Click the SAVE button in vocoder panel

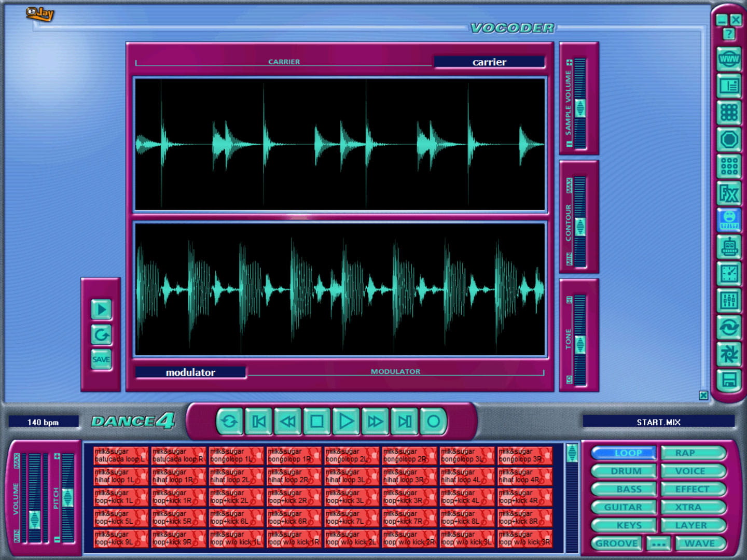101,359
